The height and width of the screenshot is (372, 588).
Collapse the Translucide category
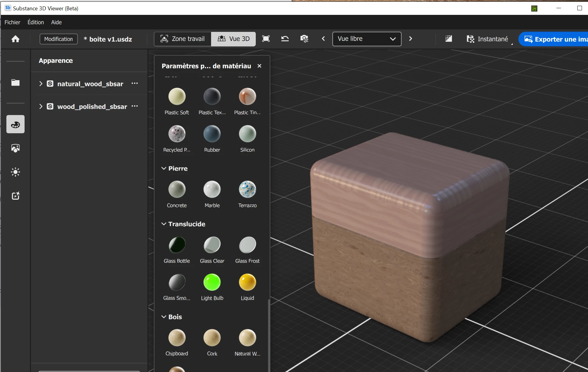(x=164, y=224)
